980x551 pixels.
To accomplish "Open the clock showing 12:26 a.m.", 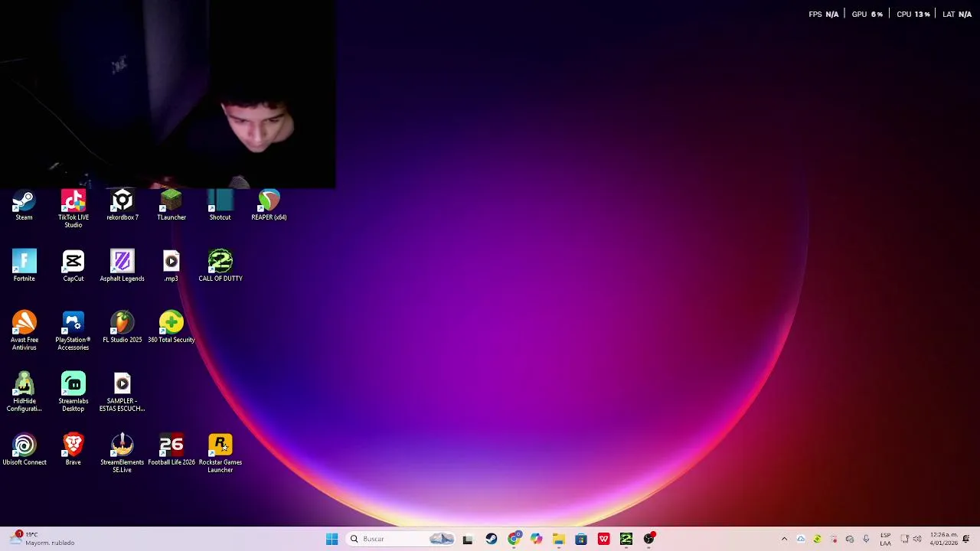I will point(943,539).
